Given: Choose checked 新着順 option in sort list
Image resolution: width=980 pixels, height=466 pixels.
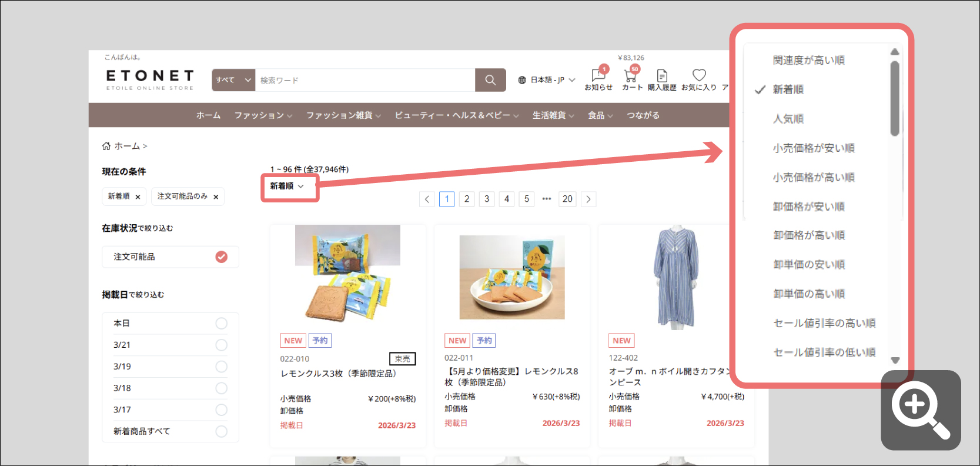Looking at the screenshot, I should (x=788, y=89).
